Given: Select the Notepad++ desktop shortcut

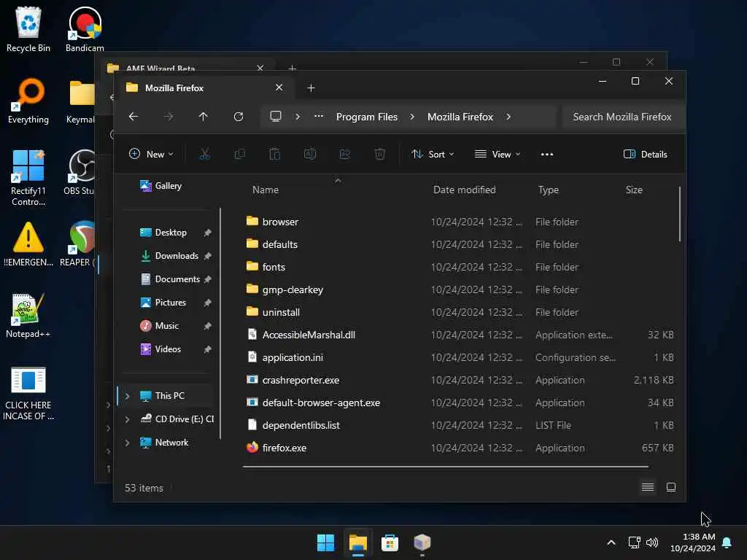Looking at the screenshot, I should [28, 315].
